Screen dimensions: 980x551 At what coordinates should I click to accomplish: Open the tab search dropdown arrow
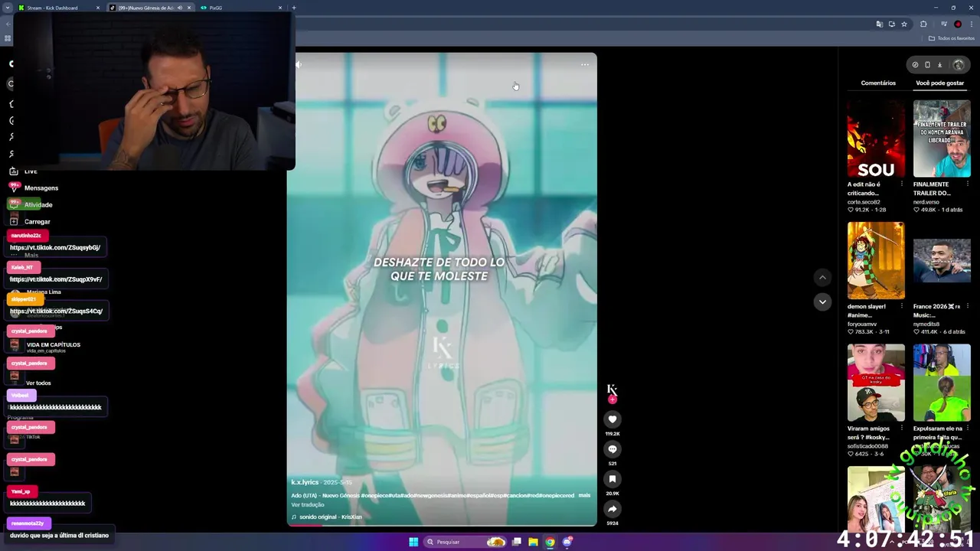pyautogui.click(x=8, y=8)
